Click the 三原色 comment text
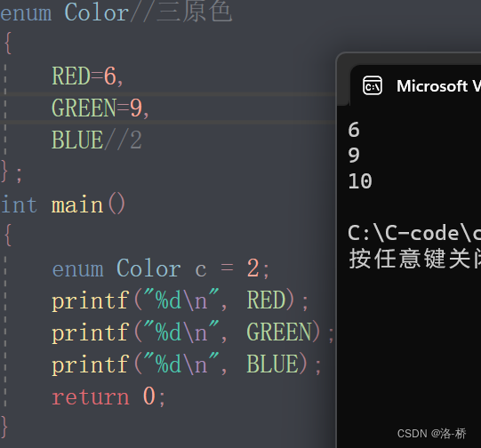The height and width of the screenshot is (448, 481). pos(195,12)
